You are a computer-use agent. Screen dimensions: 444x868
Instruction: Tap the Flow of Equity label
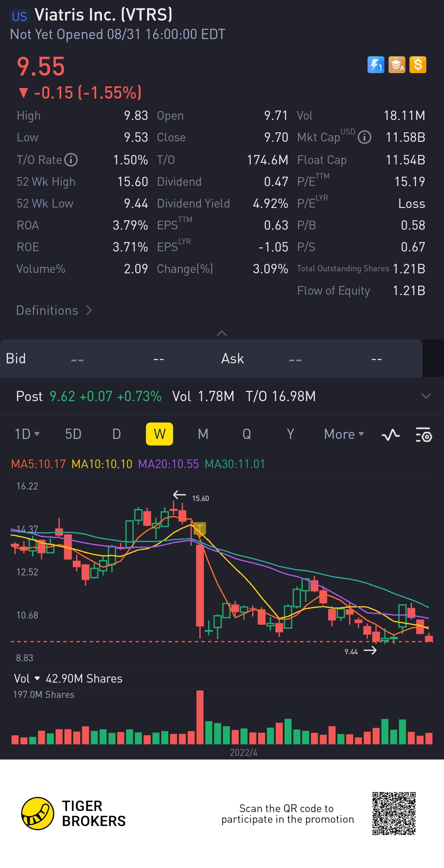(333, 291)
